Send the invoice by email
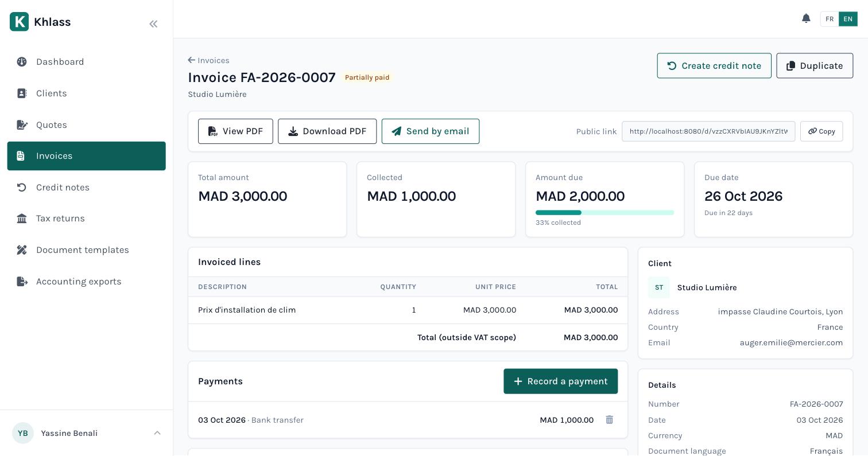Image resolution: width=868 pixels, height=456 pixels. (x=431, y=131)
